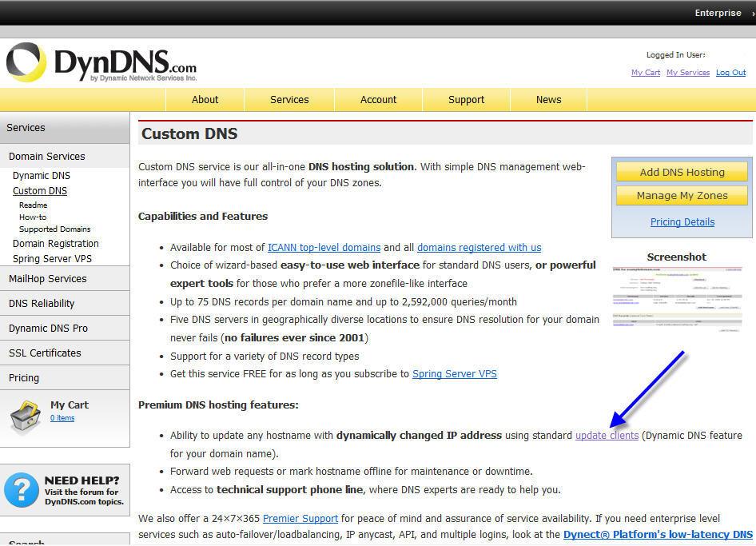Viewport: 756px width, 546px height.
Task: Open the My Services link
Action: (x=688, y=73)
